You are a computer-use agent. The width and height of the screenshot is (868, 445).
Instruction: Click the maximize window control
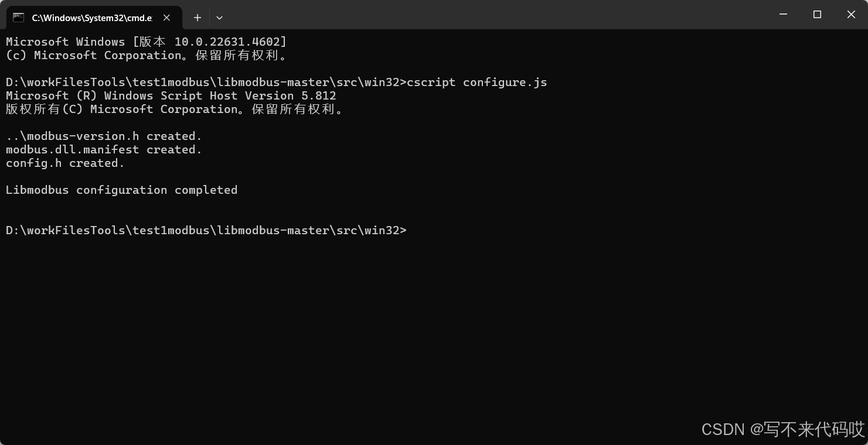tap(817, 15)
